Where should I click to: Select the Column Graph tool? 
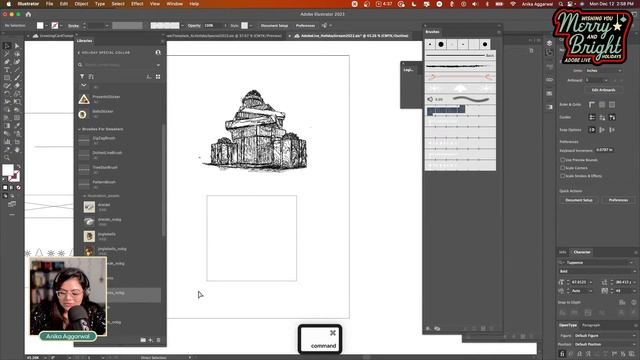(7, 142)
